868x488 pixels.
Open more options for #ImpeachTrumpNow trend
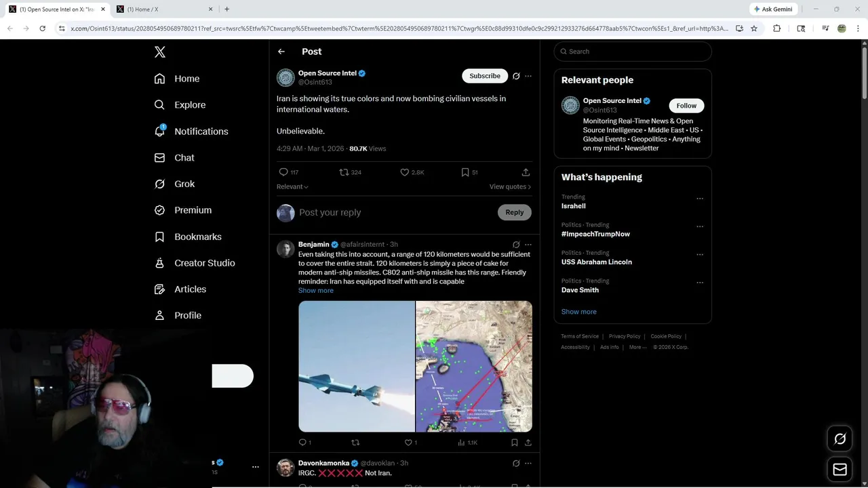coord(700,226)
